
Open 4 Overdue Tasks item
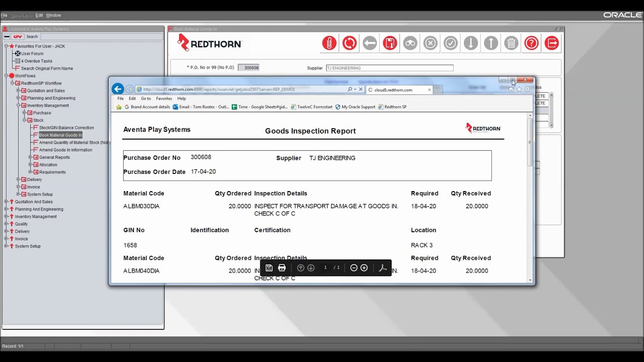[37, 61]
